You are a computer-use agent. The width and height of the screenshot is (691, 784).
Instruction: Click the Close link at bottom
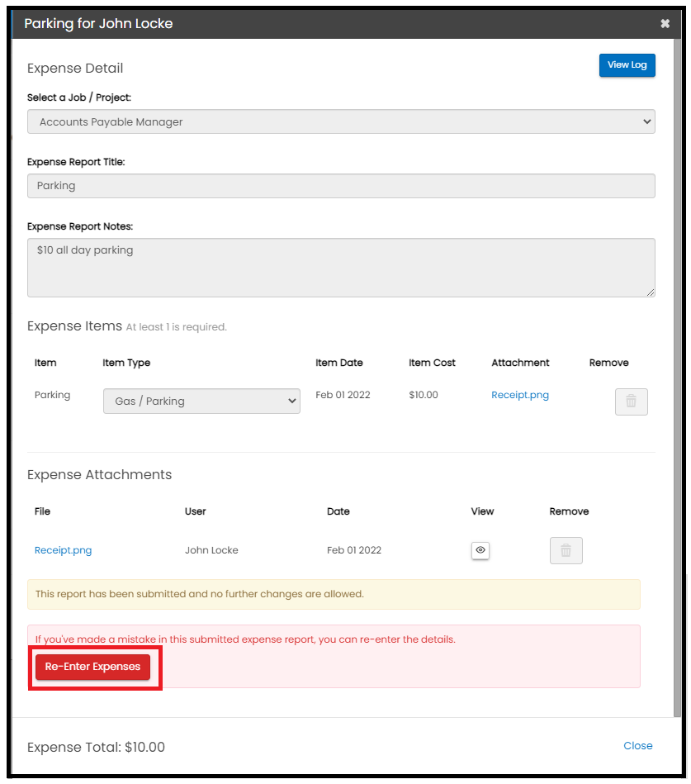click(x=638, y=745)
